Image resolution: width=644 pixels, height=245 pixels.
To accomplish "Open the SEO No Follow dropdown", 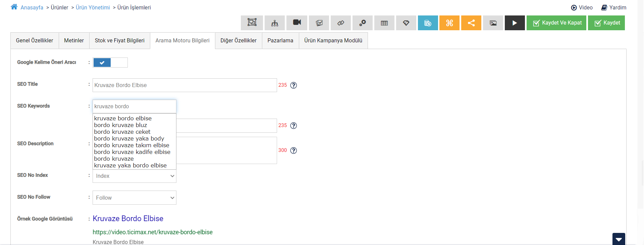I will click(134, 198).
